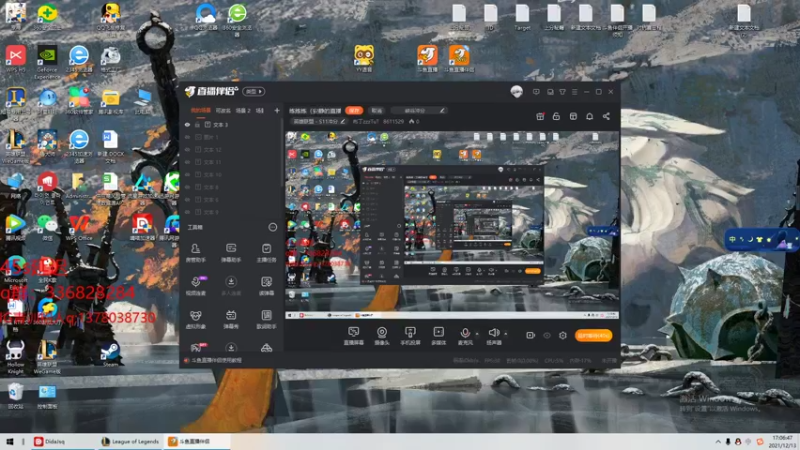Click the title input field with pencil
Screen dimensions: 800x450
[x=421, y=110]
